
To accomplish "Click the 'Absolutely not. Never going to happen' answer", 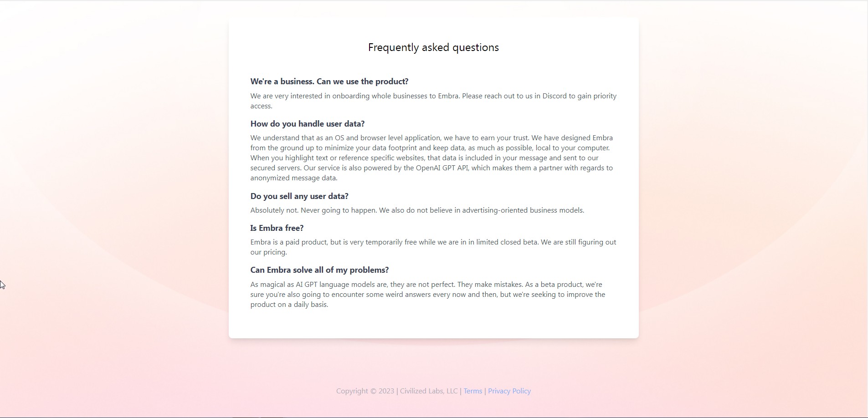I will 417,210.
